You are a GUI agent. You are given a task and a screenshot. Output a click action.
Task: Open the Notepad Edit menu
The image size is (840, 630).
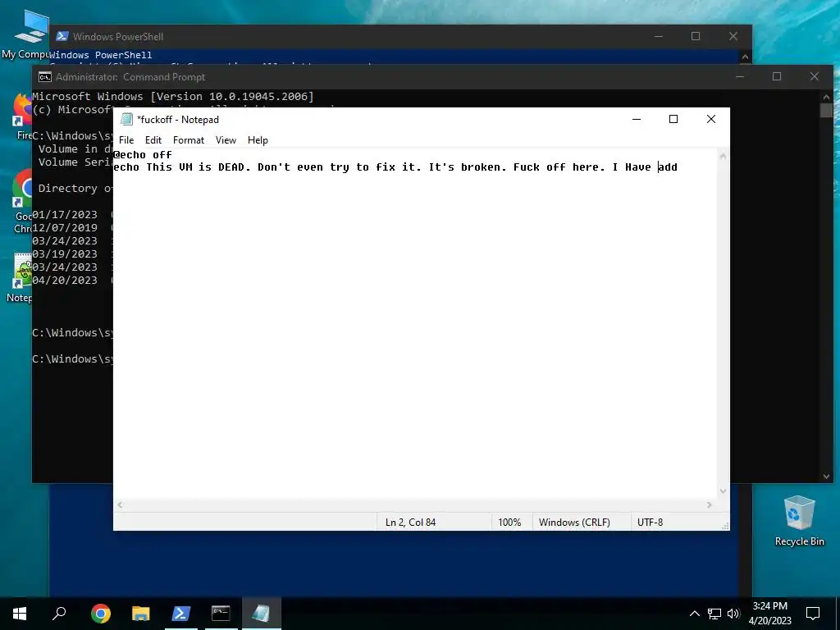[x=153, y=139]
